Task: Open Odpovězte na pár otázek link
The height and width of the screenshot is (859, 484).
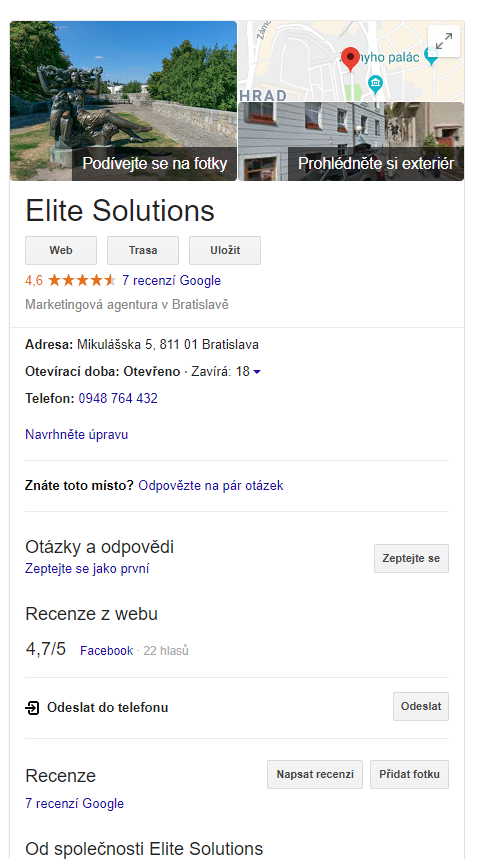Action: point(211,485)
